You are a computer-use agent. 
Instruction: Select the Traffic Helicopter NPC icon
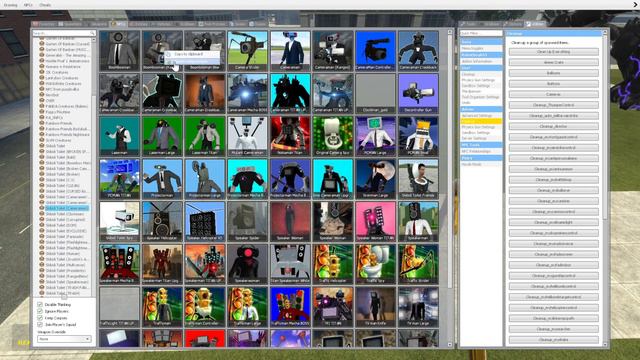333,264
